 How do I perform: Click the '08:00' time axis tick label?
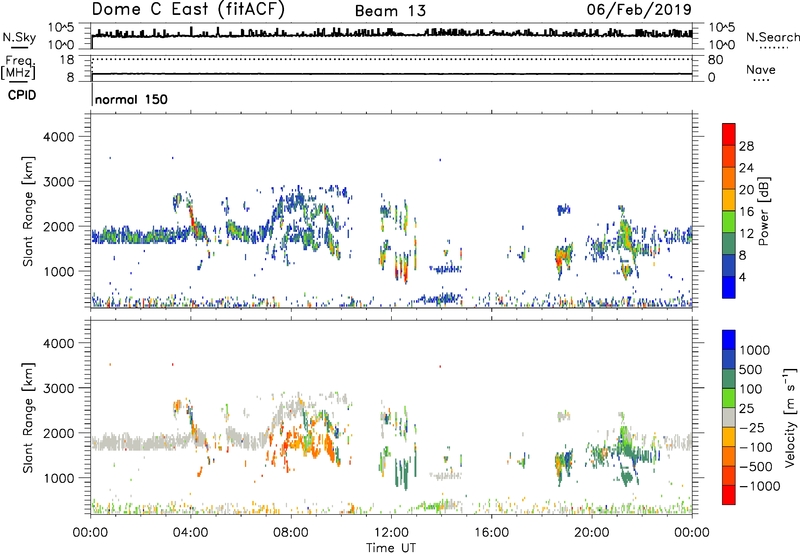point(290,533)
